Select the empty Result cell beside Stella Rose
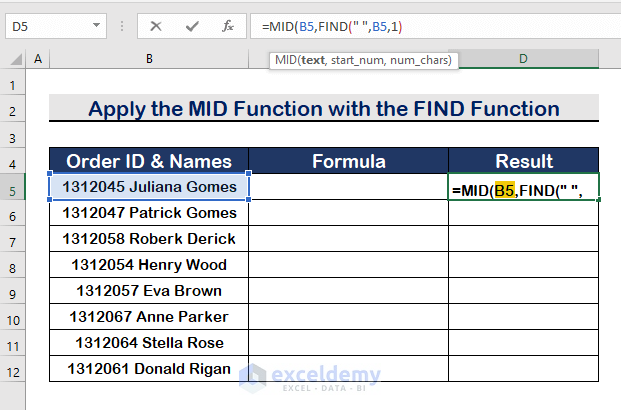The image size is (621, 410). click(x=524, y=343)
